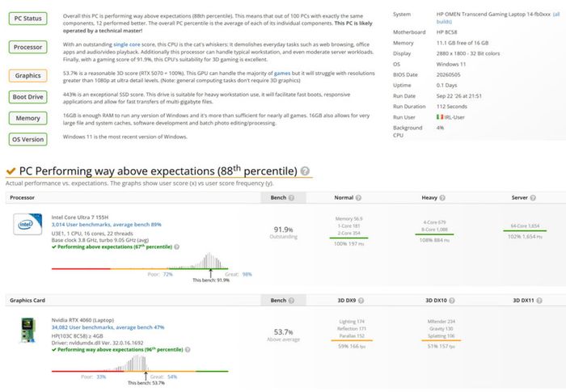
Task: Click help icon next to Heavy column
Action: pyautogui.click(x=442, y=198)
